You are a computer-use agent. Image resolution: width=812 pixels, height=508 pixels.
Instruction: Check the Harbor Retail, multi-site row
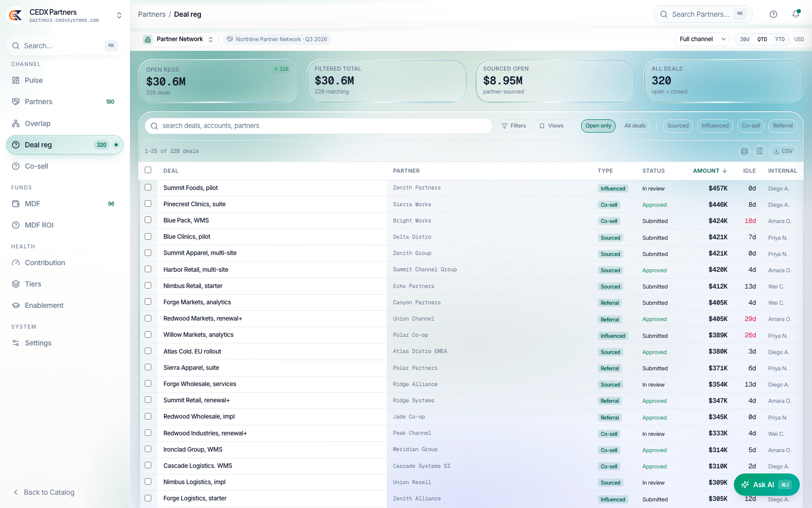pyautogui.click(x=148, y=269)
